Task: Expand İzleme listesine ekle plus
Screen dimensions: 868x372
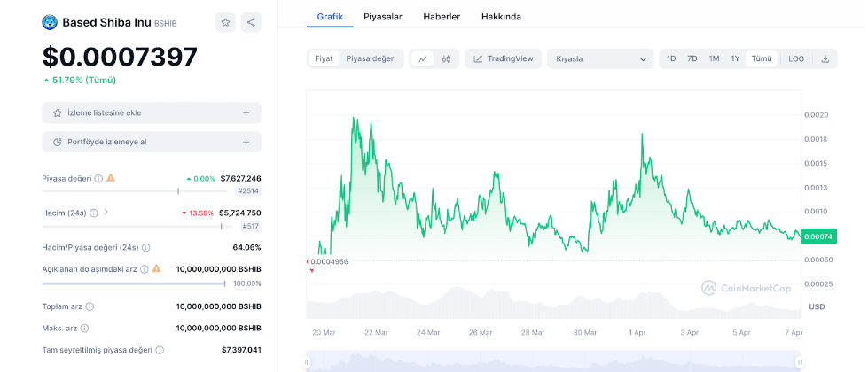Action: 246,113
